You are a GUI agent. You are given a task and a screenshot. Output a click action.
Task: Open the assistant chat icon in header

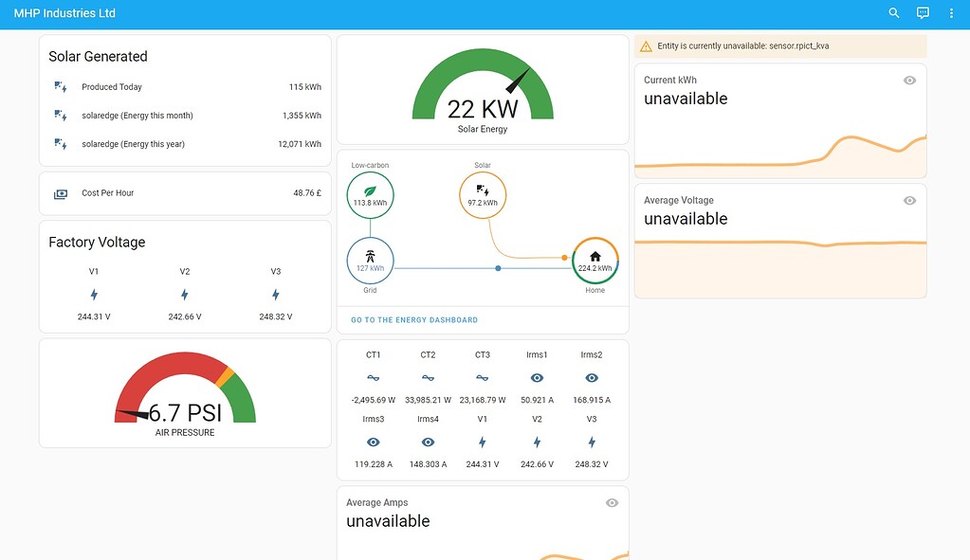pyautogui.click(x=923, y=13)
